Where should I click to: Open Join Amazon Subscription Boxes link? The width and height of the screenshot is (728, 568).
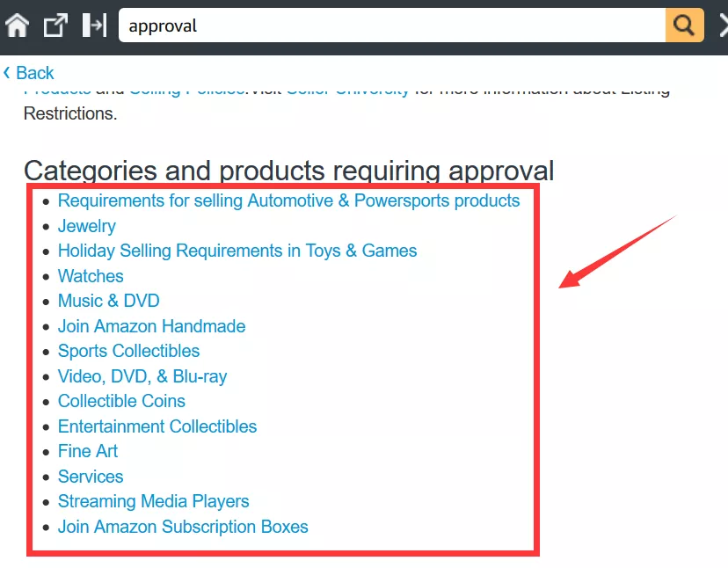(183, 527)
